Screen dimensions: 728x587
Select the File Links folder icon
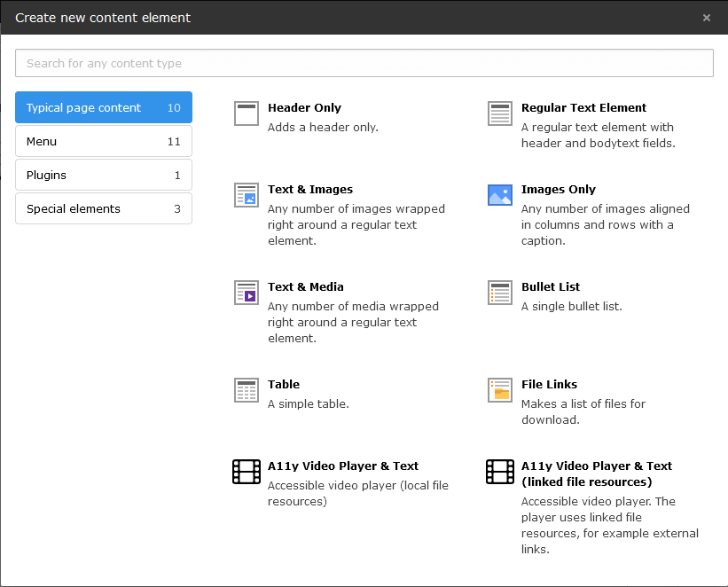pos(499,390)
